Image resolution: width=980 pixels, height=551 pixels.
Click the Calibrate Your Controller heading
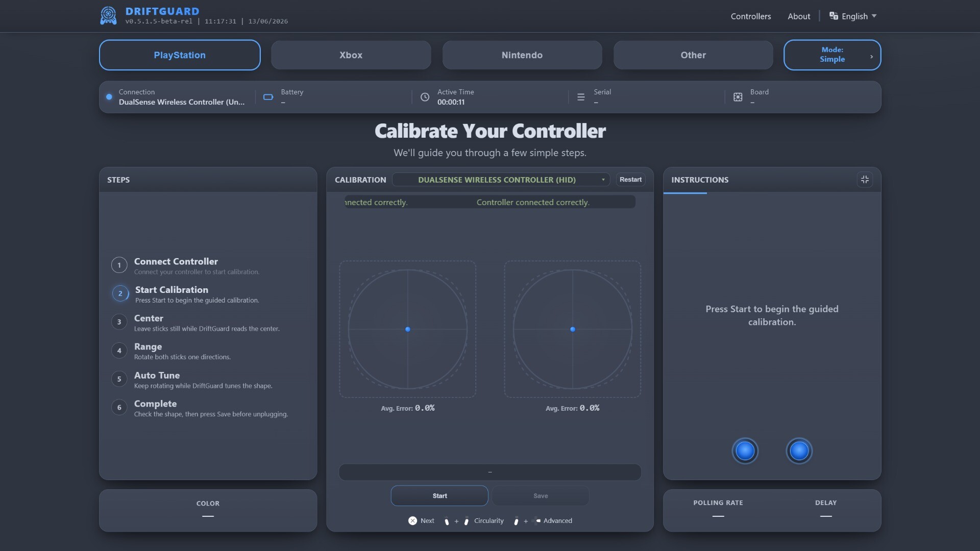point(490,131)
